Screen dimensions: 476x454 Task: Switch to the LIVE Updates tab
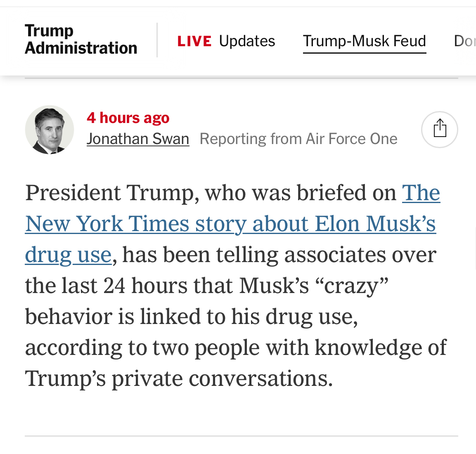(226, 41)
